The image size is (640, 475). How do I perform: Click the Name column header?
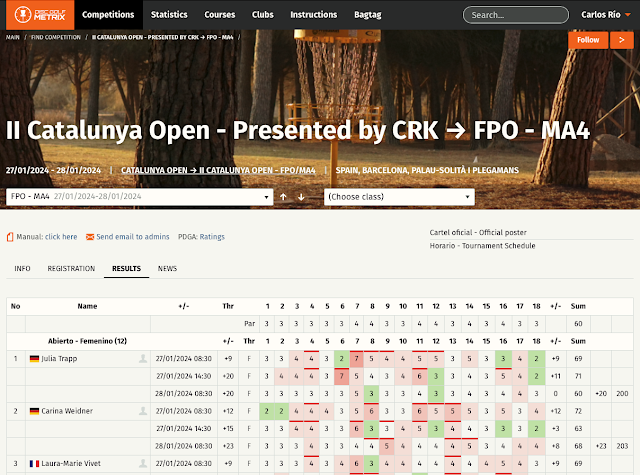(87, 306)
